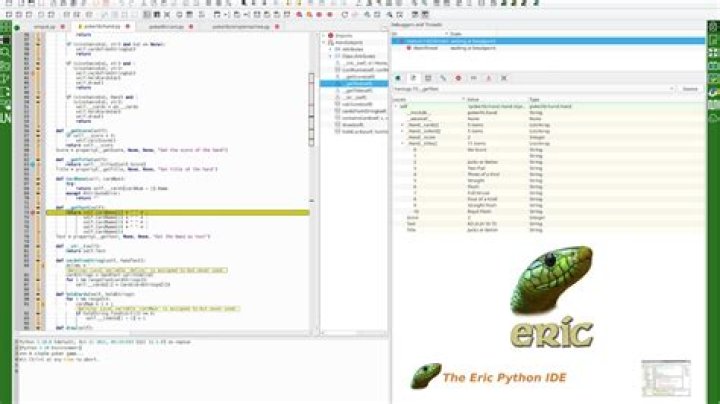Click the red round icon in debugger viewer toolbar
The image size is (720, 404).
(458, 78)
